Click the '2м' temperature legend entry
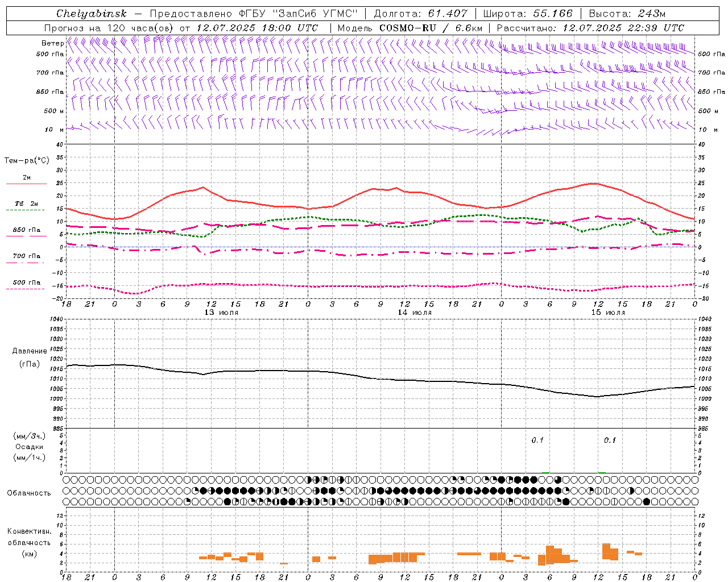The height and width of the screenshot is (582, 728). tap(27, 178)
